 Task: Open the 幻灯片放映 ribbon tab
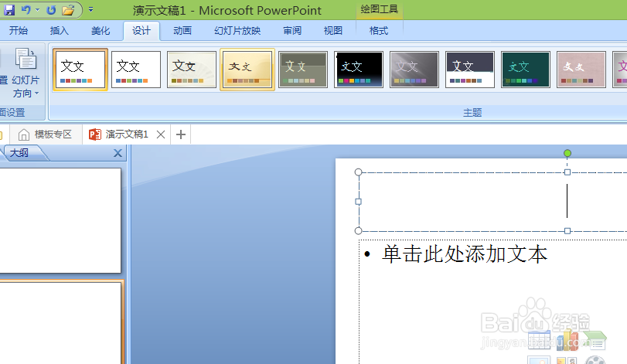point(237,31)
